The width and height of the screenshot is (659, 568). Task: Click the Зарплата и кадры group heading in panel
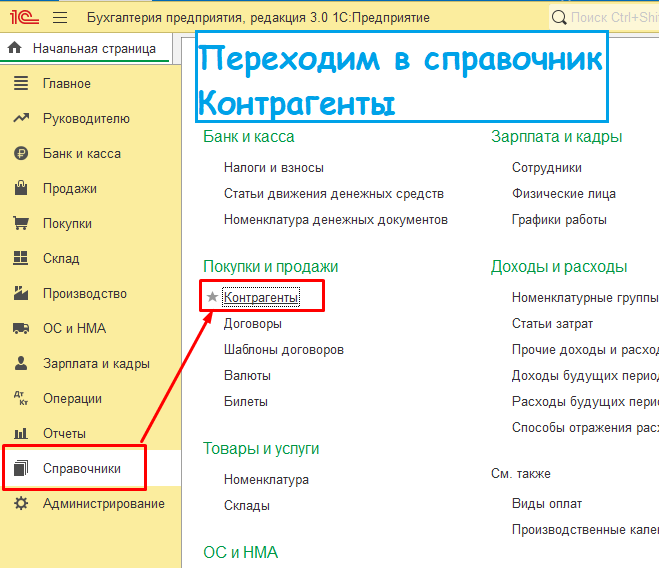pyautogui.click(x=556, y=137)
